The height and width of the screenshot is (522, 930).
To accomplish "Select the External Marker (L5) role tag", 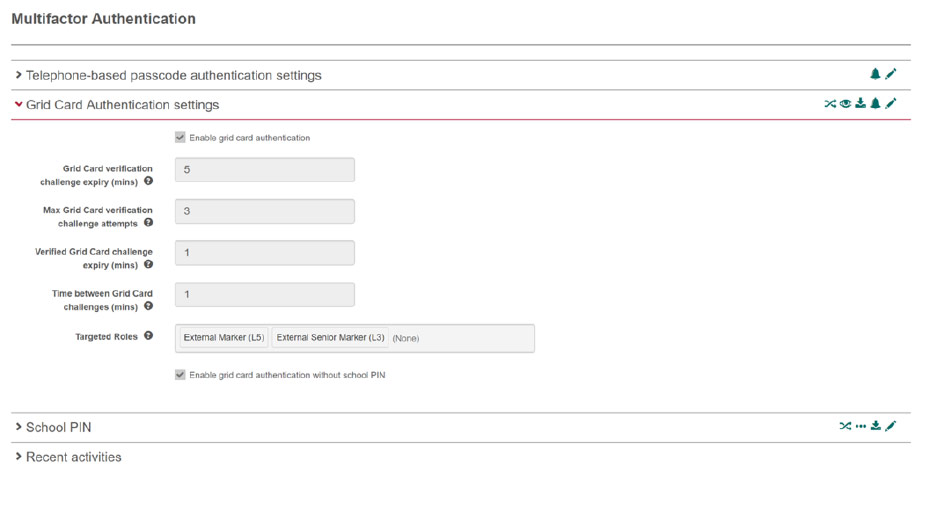I will [x=224, y=338].
